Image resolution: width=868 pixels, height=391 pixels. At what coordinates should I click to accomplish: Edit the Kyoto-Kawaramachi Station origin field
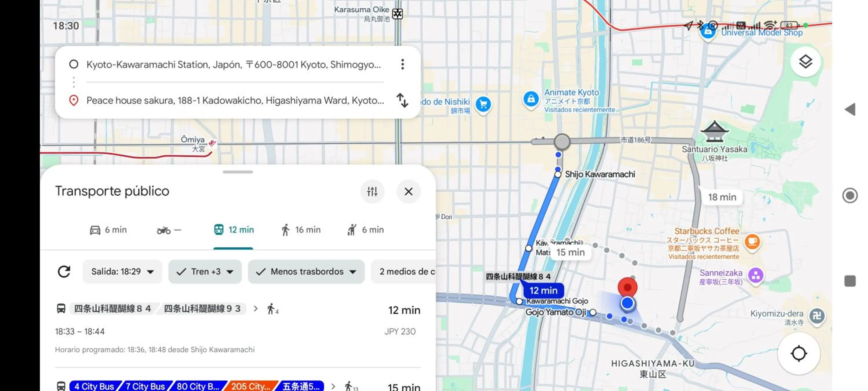233,64
